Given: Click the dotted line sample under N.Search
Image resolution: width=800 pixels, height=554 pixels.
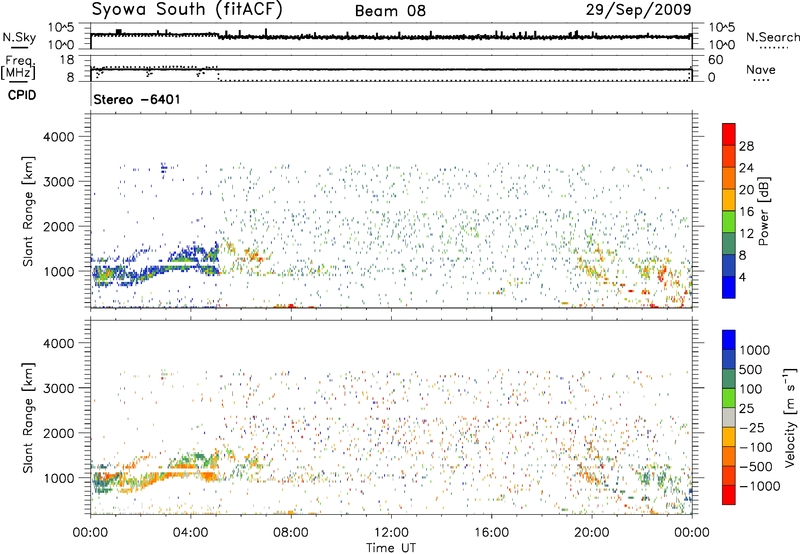Looking at the screenshot, I should pyautogui.click(x=774, y=48).
